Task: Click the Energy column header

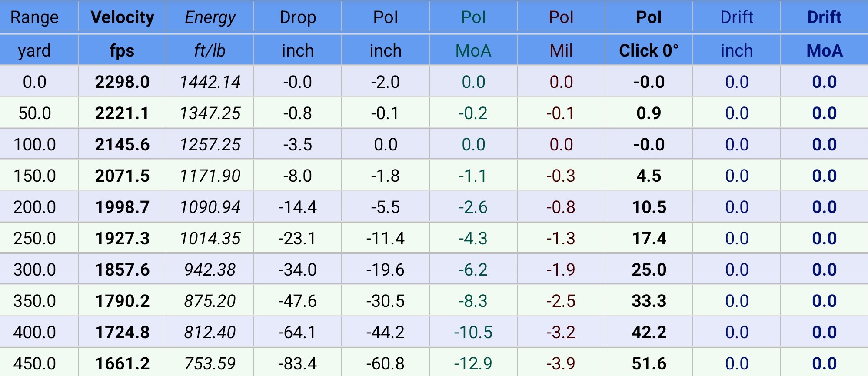Action: click(210, 17)
